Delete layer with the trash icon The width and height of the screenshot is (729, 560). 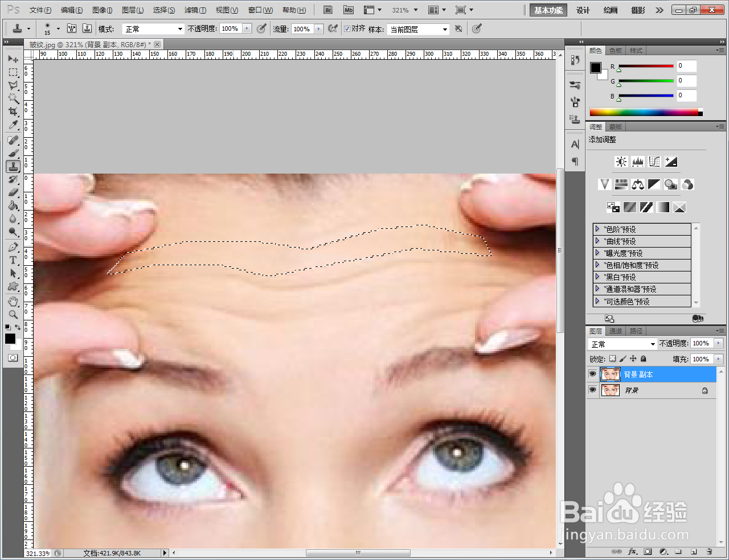[x=709, y=551]
